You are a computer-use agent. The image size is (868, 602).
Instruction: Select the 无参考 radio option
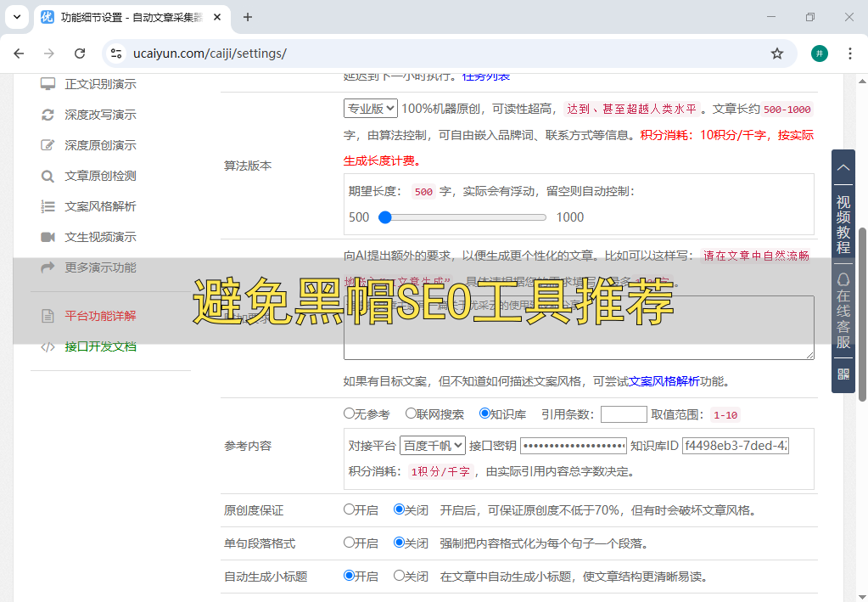349,414
